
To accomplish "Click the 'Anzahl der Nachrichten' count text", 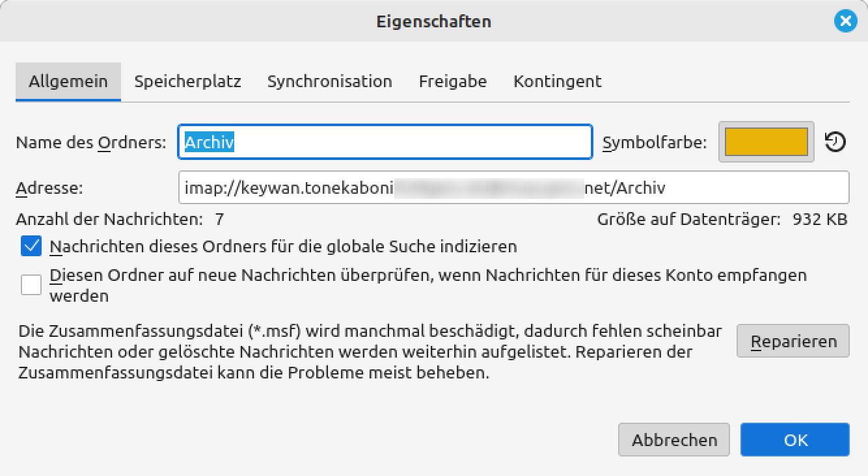I will 120,219.
